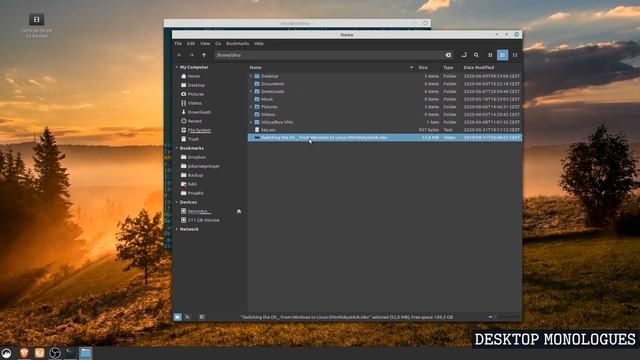Select the Switching the OS .mkv video file
Image resolution: width=640 pixels, height=360 pixels.
[384, 138]
